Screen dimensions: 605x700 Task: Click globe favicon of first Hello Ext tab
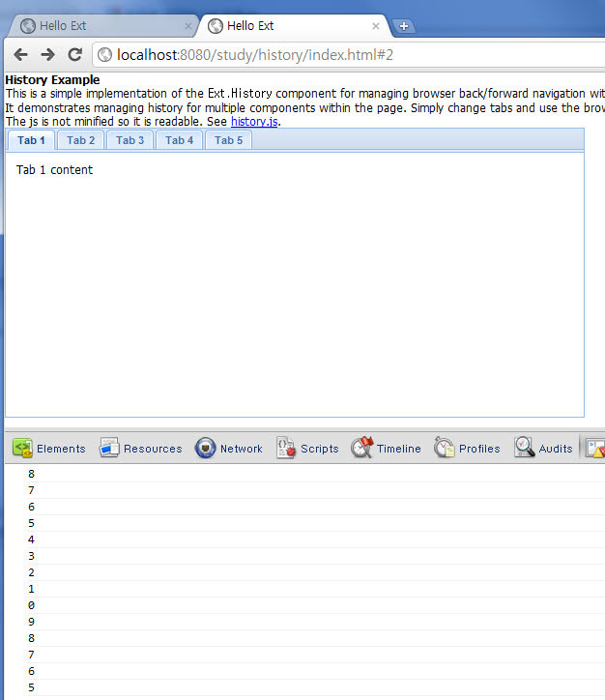coord(28,26)
